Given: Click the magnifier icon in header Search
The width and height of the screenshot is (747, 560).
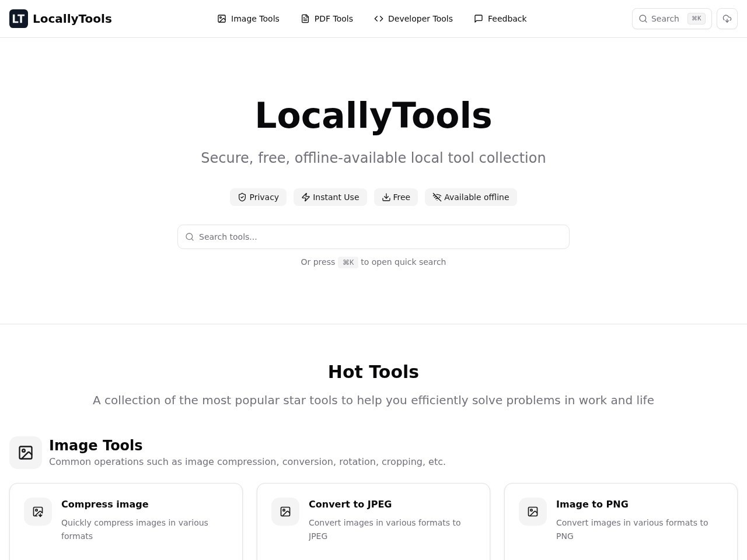Looking at the screenshot, I should (643, 19).
